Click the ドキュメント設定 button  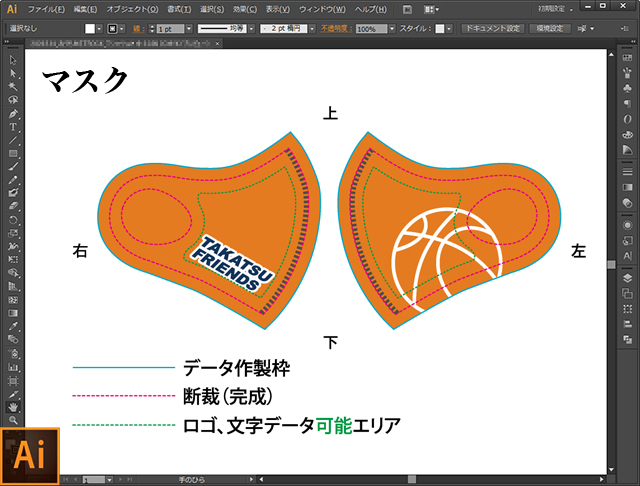tap(493, 29)
